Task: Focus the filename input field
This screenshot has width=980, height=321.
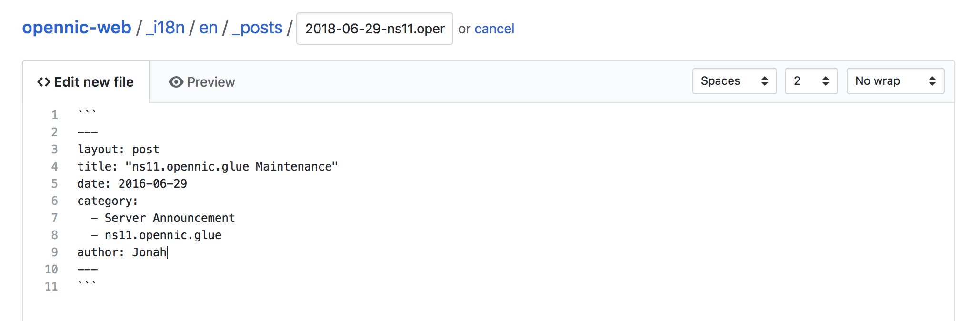Action: (x=374, y=29)
